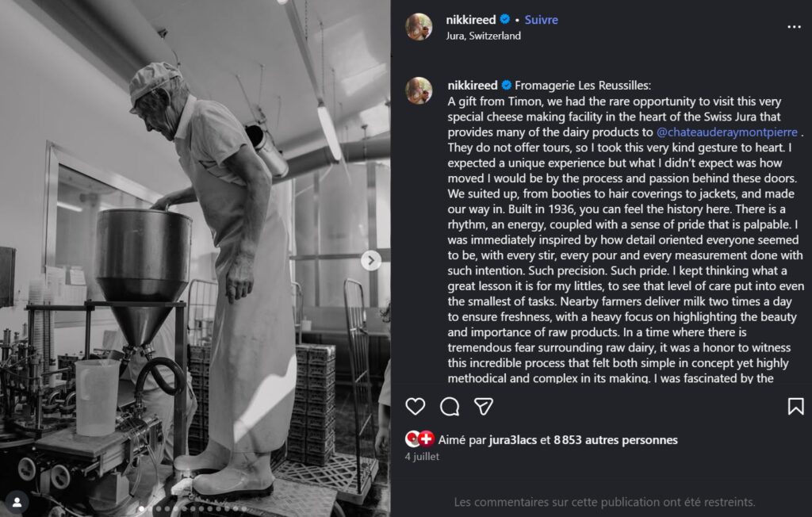Image resolution: width=812 pixels, height=517 pixels.
Task: Click the 4 juillet post date
Action: tap(422, 457)
